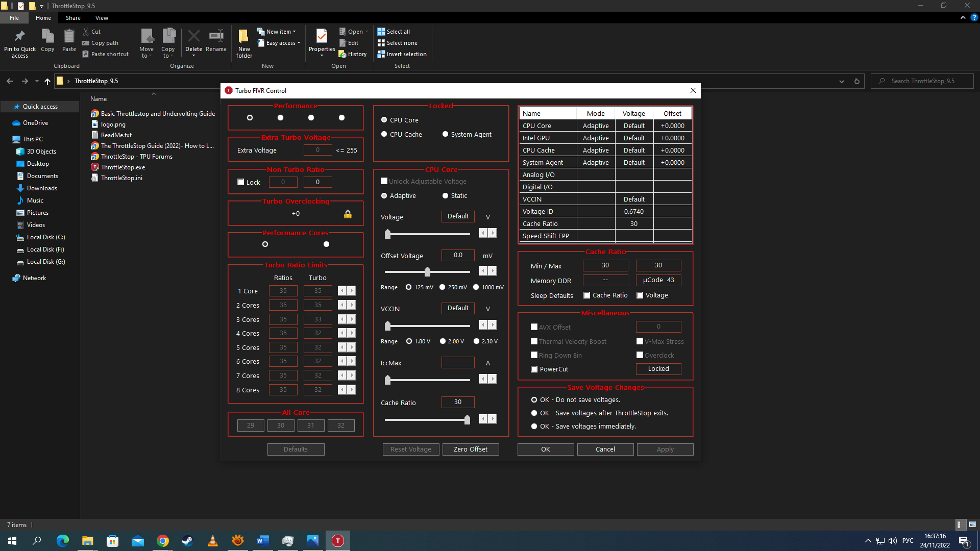Choose Save voltages immediately option
The image size is (980, 551).
534,427
